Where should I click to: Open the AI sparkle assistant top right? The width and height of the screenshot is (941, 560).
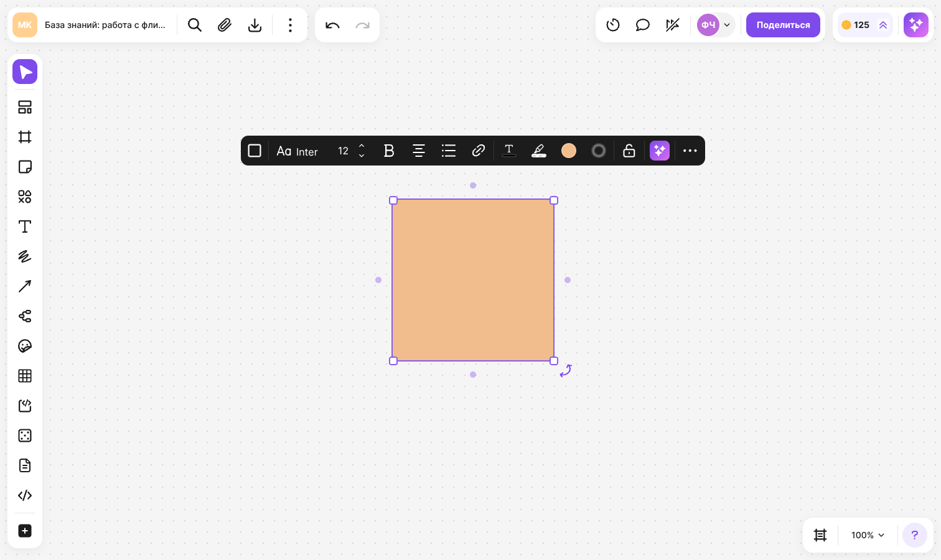point(916,25)
